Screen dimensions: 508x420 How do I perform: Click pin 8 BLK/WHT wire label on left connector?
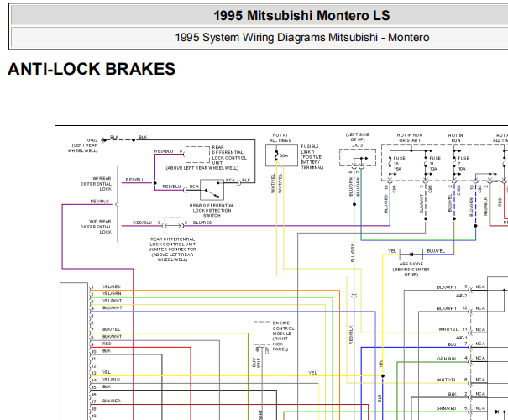tap(113, 336)
